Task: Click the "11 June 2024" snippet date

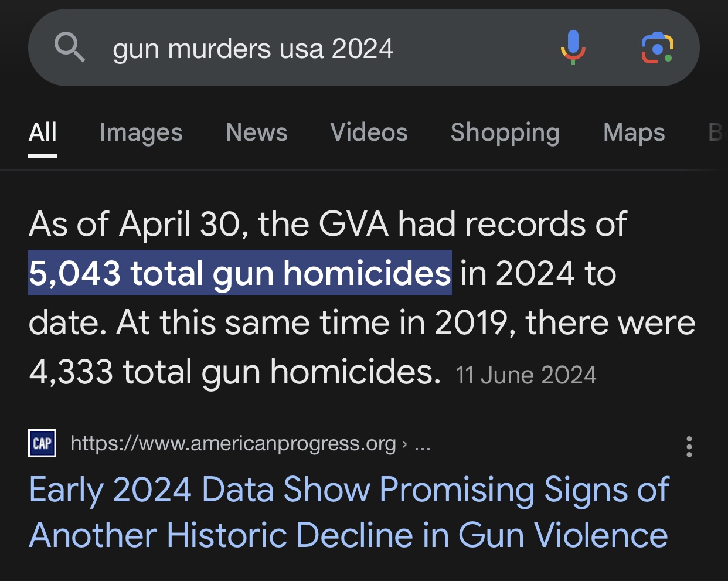Action: (x=526, y=375)
